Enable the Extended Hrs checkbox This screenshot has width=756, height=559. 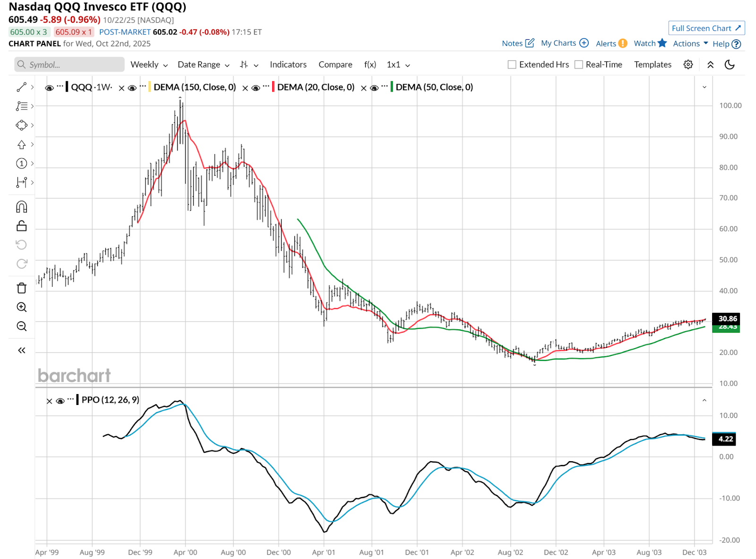tap(512, 65)
